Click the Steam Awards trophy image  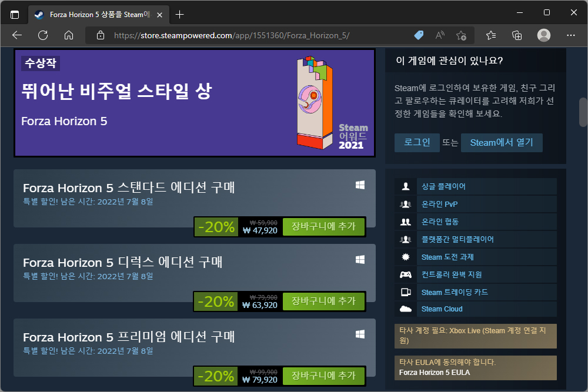click(314, 103)
